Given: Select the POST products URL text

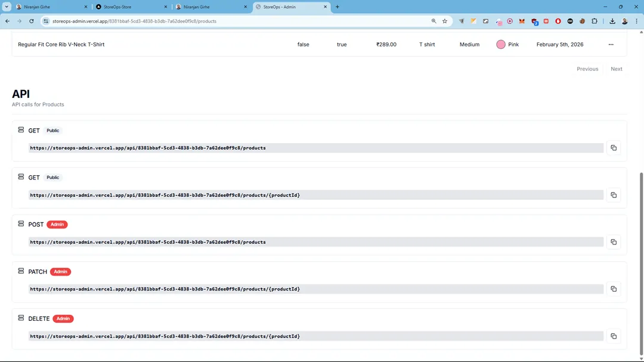Looking at the screenshot, I should 148,242.
